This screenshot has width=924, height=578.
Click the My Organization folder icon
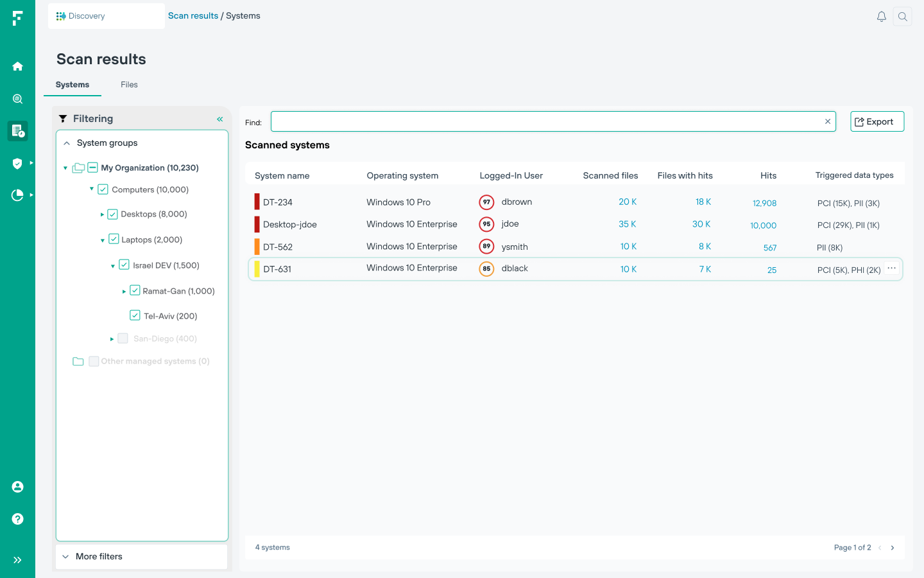[78, 168]
